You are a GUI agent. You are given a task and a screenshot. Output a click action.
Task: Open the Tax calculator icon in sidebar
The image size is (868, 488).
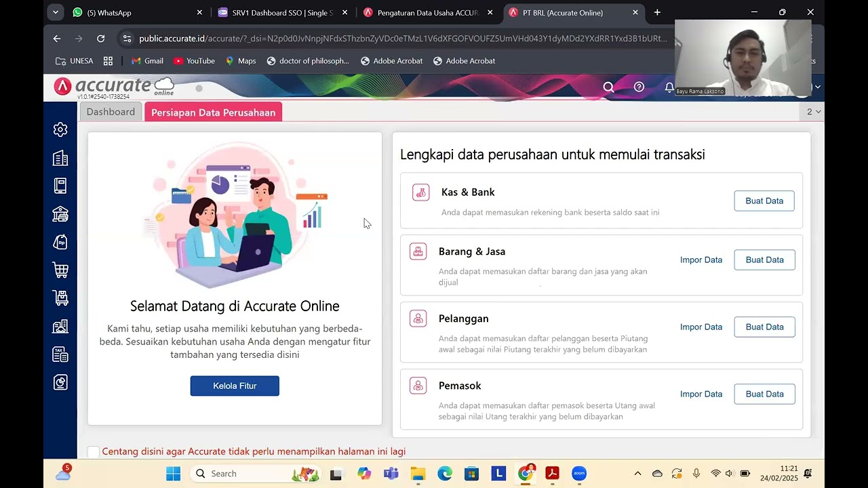point(60,354)
